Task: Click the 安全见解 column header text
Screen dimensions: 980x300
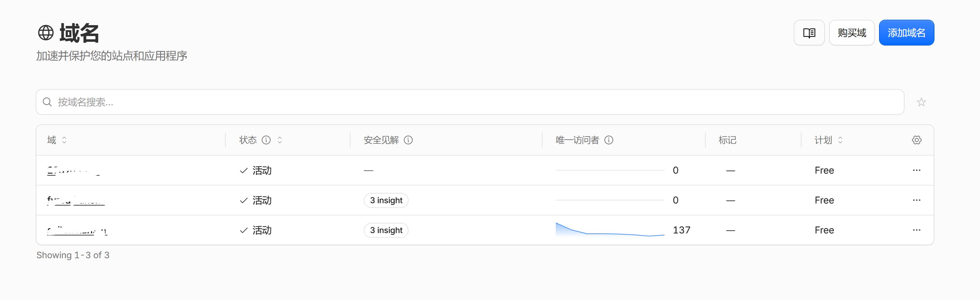Action: [x=381, y=140]
